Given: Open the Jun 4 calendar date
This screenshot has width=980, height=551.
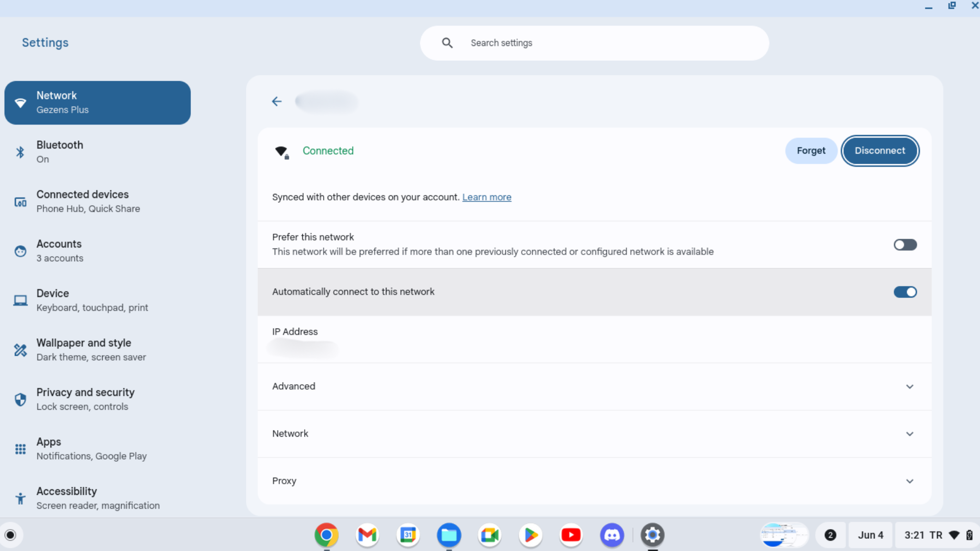Looking at the screenshot, I should [x=870, y=535].
